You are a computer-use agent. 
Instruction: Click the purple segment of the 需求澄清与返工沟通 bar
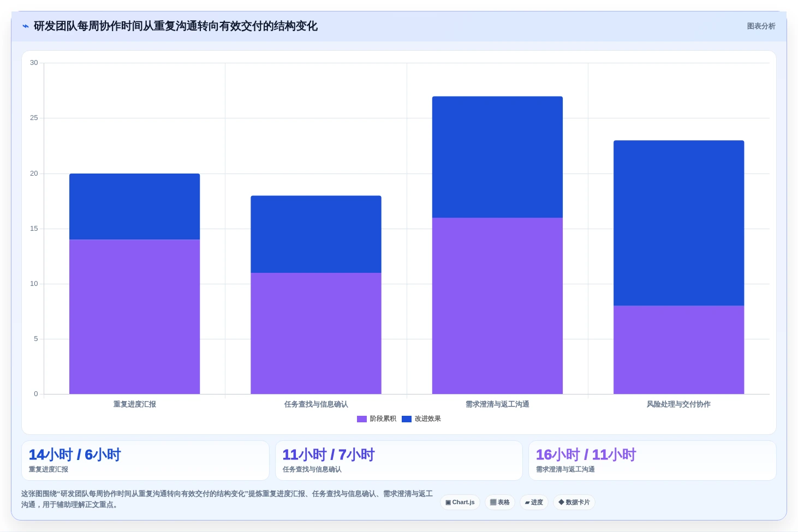point(497,306)
